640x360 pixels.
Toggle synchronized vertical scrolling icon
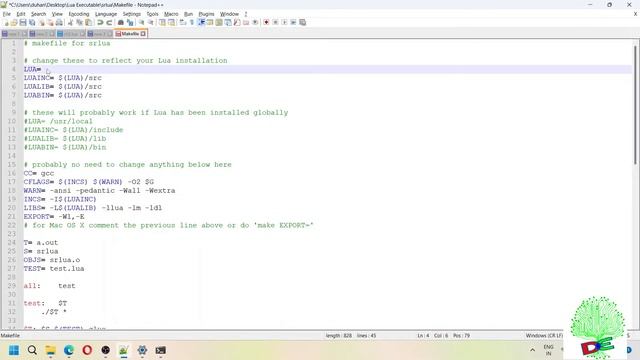tap(162, 22)
